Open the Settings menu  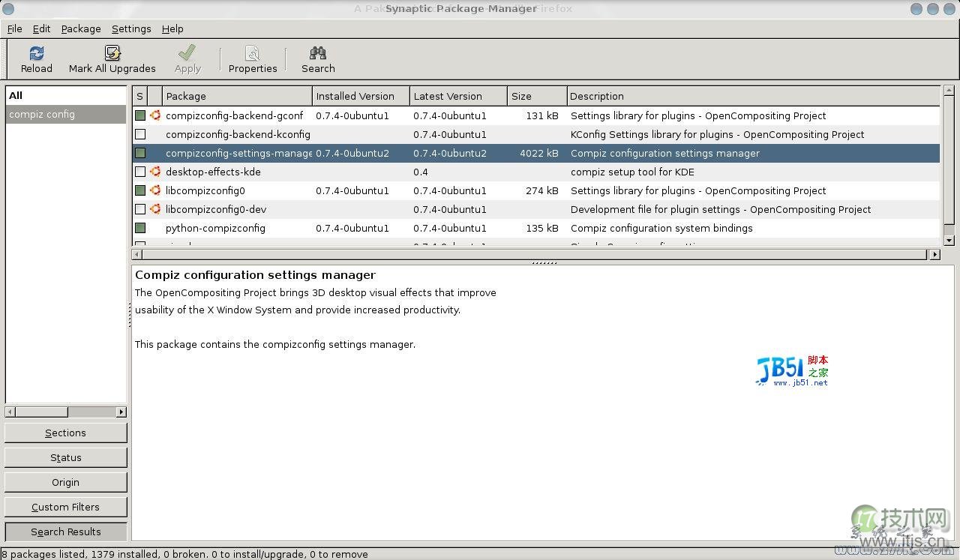[x=131, y=28]
